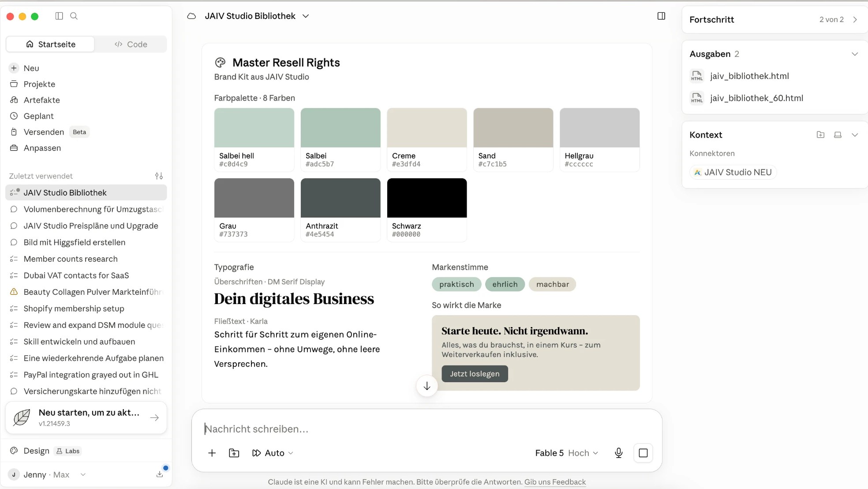Open the Auto mode dropdown
The height and width of the screenshot is (489, 868).
click(x=273, y=453)
